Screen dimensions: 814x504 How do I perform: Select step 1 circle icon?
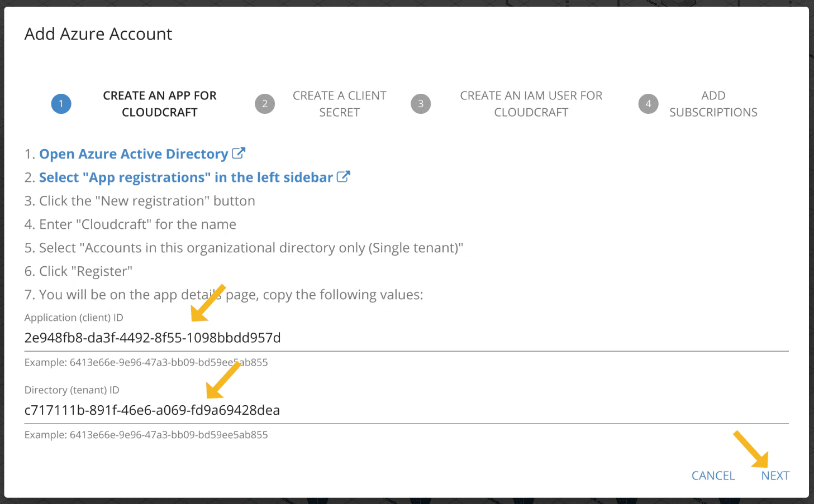[61, 104]
